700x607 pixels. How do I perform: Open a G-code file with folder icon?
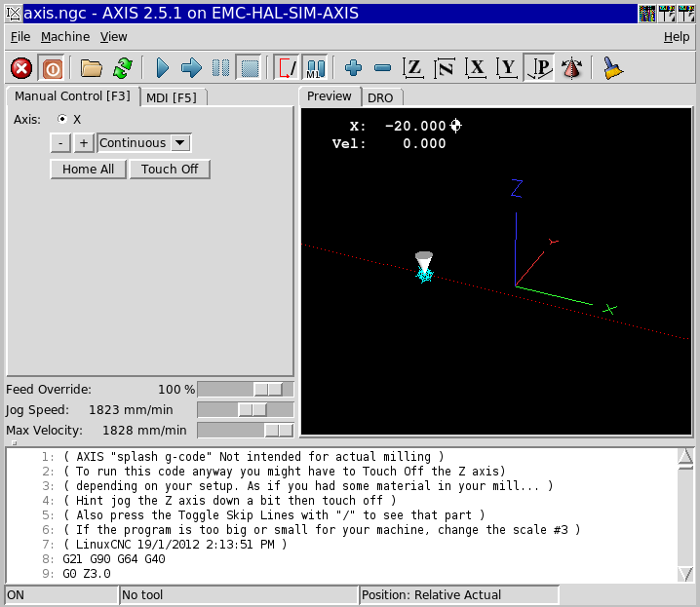coord(91,68)
